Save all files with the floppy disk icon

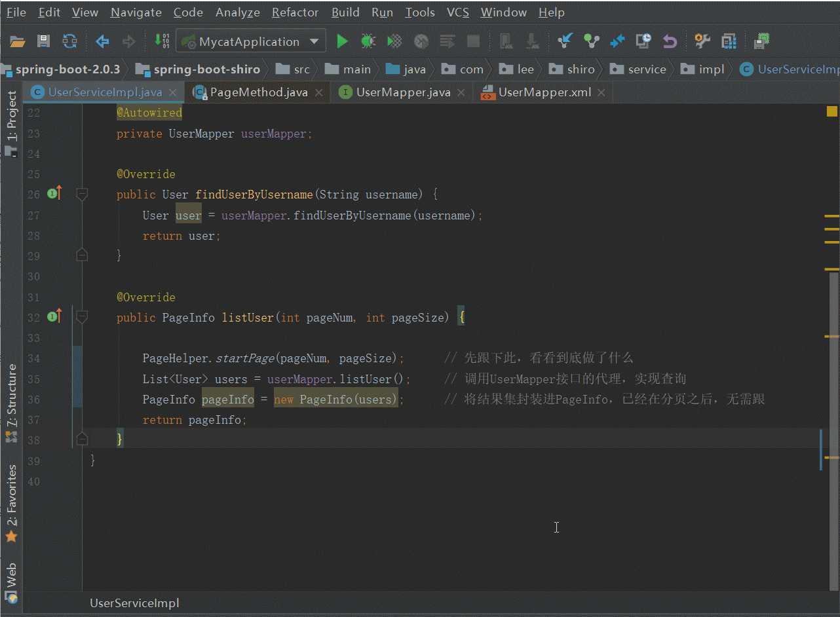tap(44, 42)
